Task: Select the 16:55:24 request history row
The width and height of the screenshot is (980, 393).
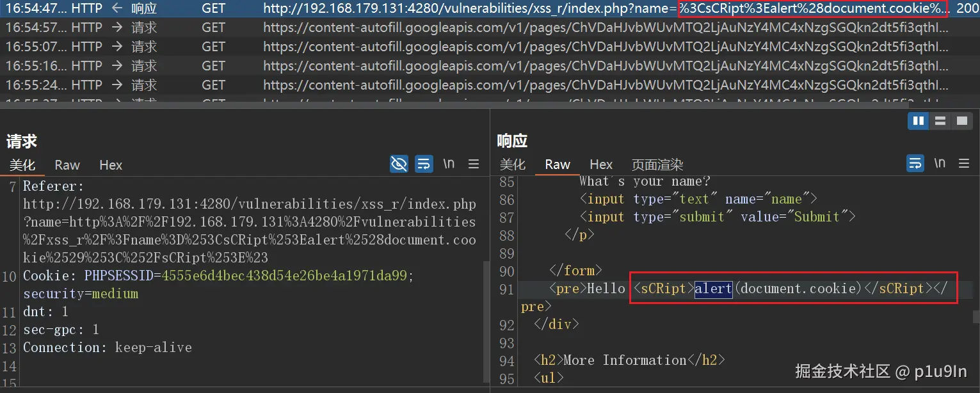Action: (x=490, y=85)
